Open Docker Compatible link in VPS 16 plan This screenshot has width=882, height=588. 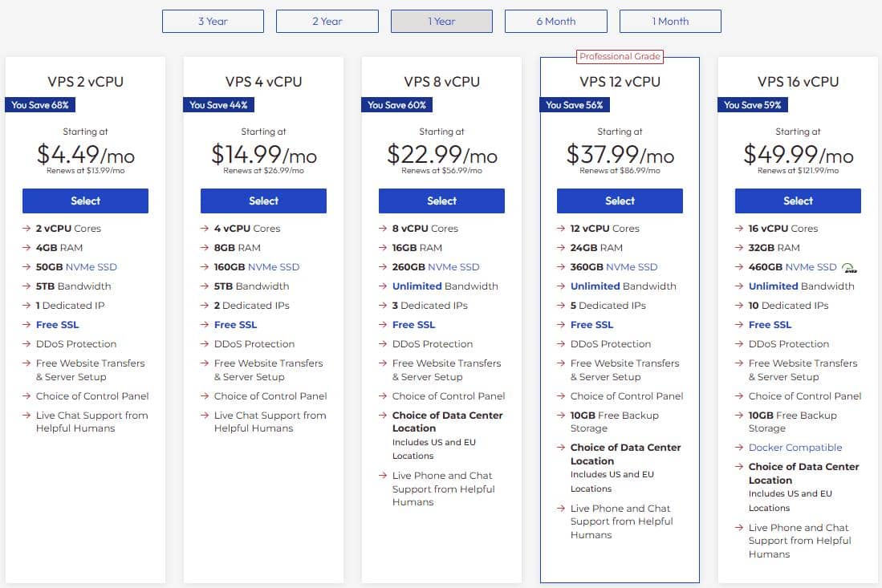coord(795,448)
